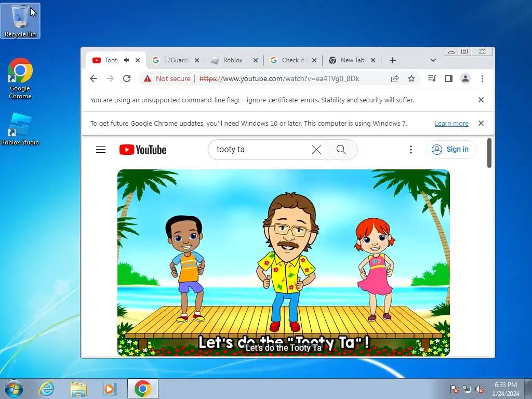Select Chrome in the taskbar
532x399 pixels.
point(143,389)
